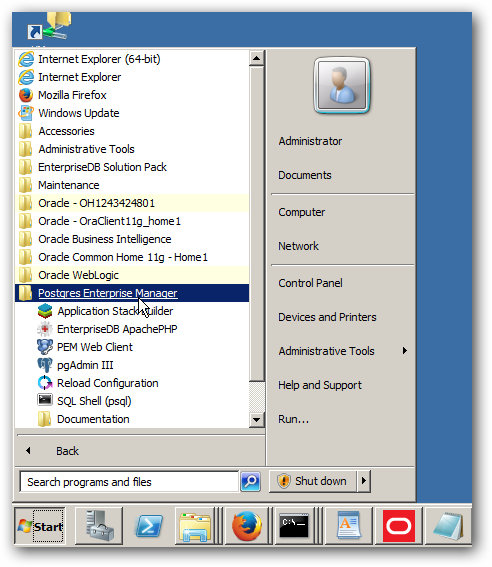
Task: Expand the Oracle WebLogic folder
Action: point(132,275)
